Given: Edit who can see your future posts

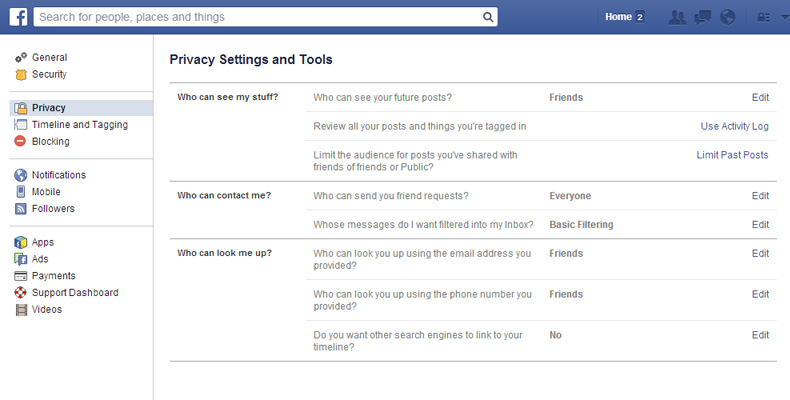Looking at the screenshot, I should point(760,97).
